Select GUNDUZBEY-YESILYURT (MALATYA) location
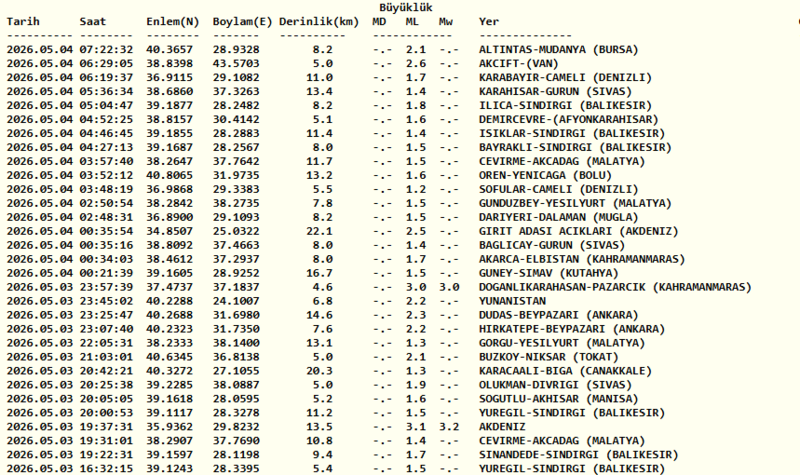Screen dimensions: 800x475 575,204
